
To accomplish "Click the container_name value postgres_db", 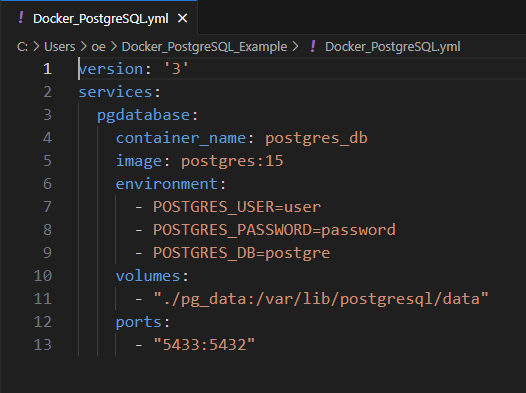I will pos(316,138).
